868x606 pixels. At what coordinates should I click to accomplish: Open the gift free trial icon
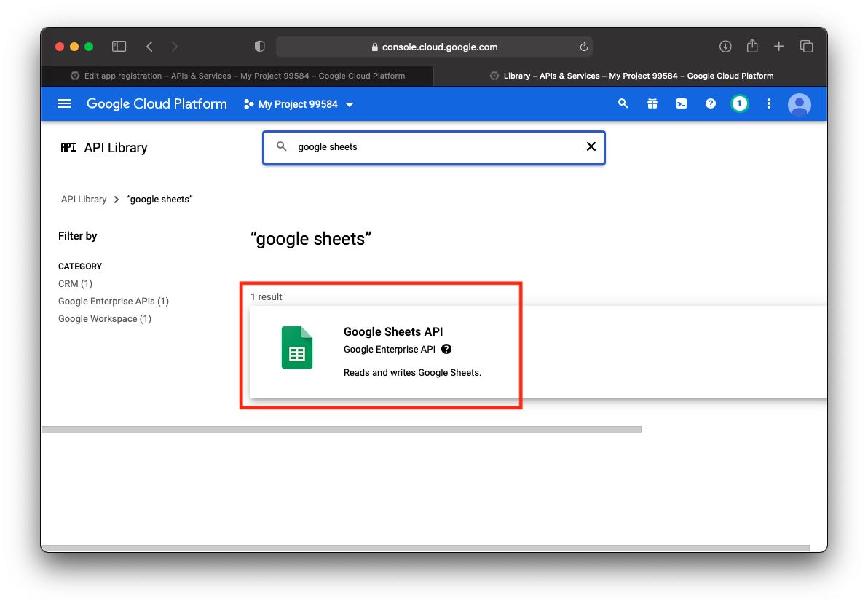pos(652,103)
